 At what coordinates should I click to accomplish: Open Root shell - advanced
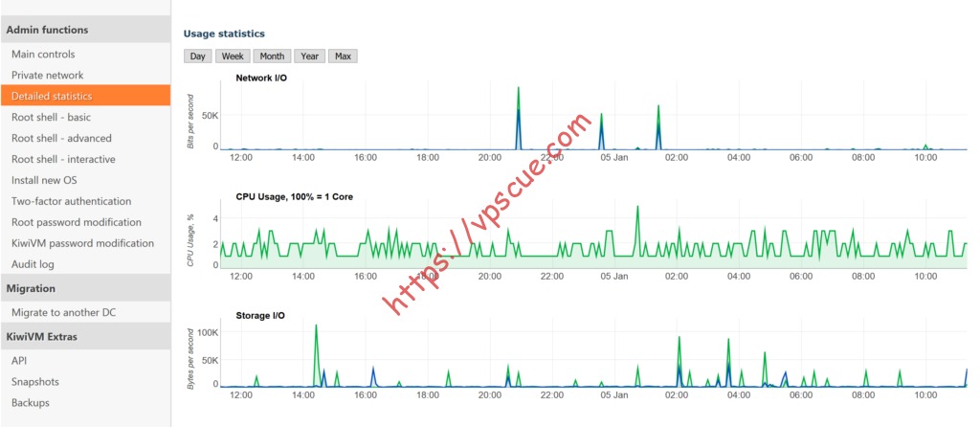click(85, 138)
